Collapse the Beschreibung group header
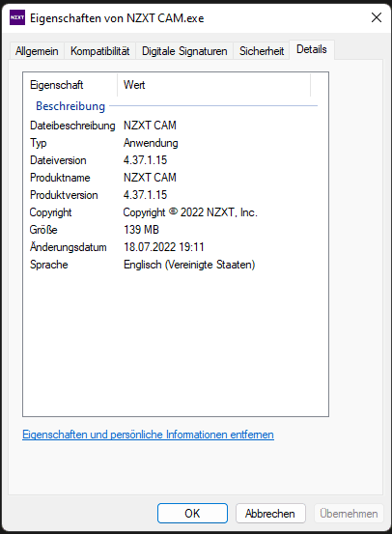This screenshot has width=392, height=534. coord(70,106)
